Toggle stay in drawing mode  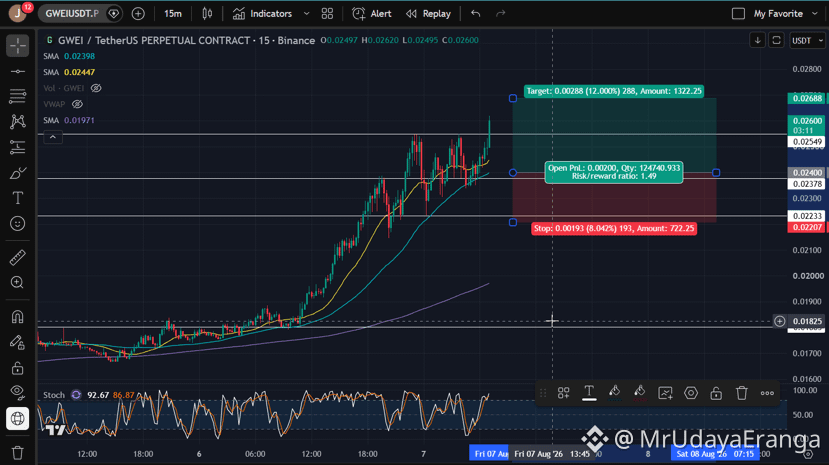pyautogui.click(x=17, y=342)
